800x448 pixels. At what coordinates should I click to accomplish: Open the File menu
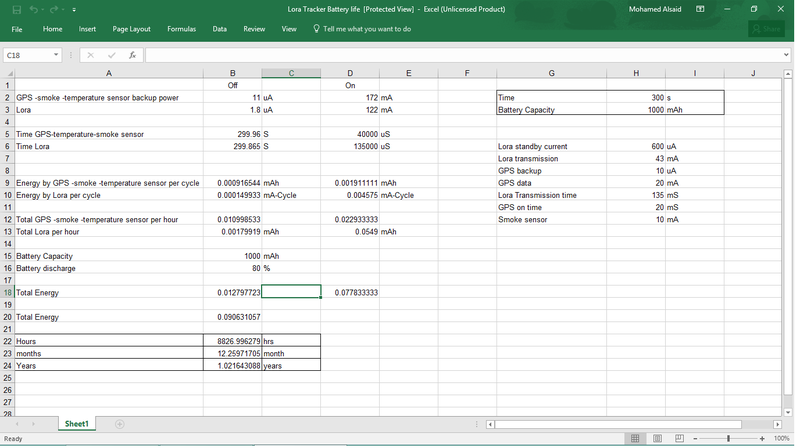[17, 29]
